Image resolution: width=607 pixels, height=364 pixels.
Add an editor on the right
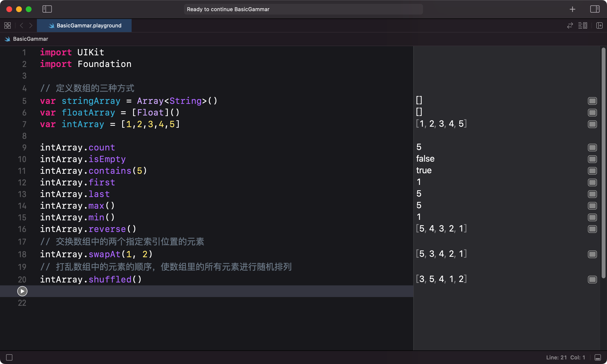point(599,25)
